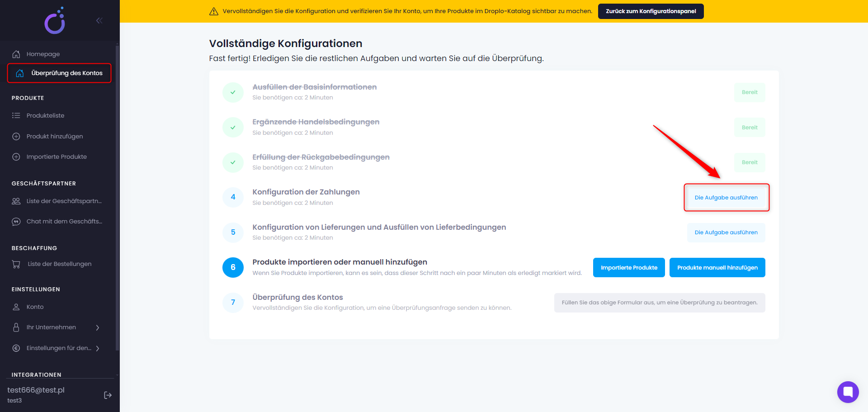Click the Einstellungen für den euro icon

16,348
